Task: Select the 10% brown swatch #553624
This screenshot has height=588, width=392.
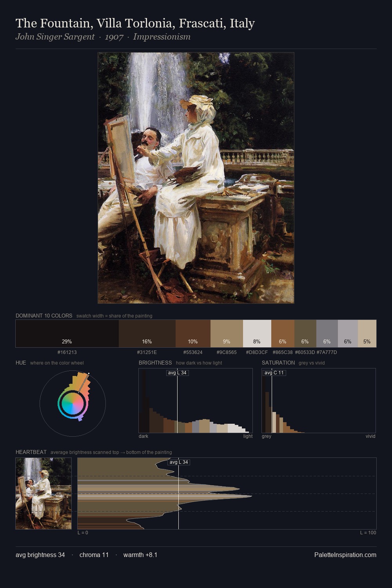Action: click(x=193, y=334)
